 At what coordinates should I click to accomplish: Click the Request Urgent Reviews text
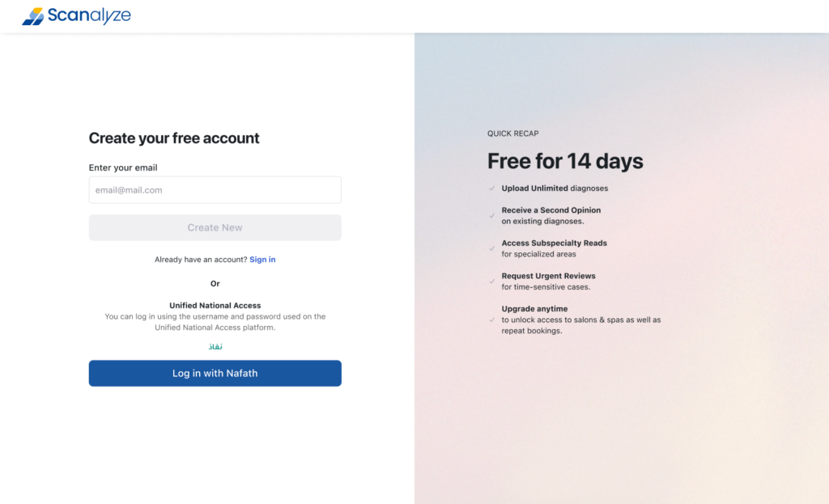(x=548, y=276)
